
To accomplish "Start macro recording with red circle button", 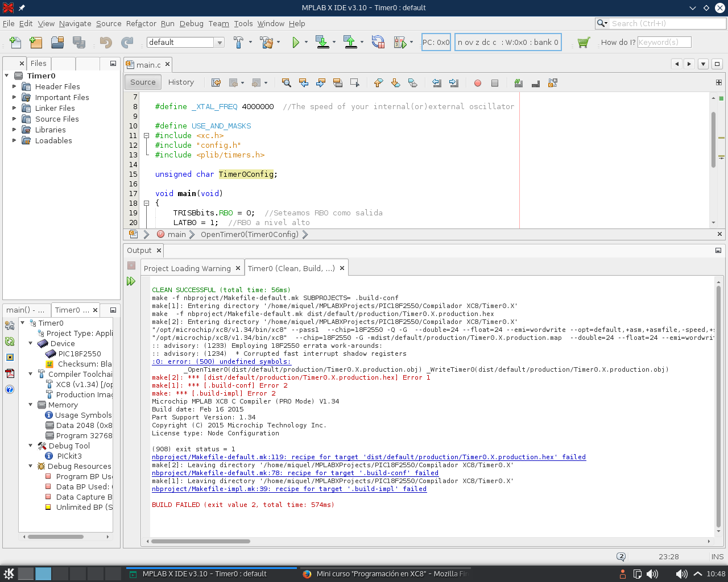I will point(478,83).
